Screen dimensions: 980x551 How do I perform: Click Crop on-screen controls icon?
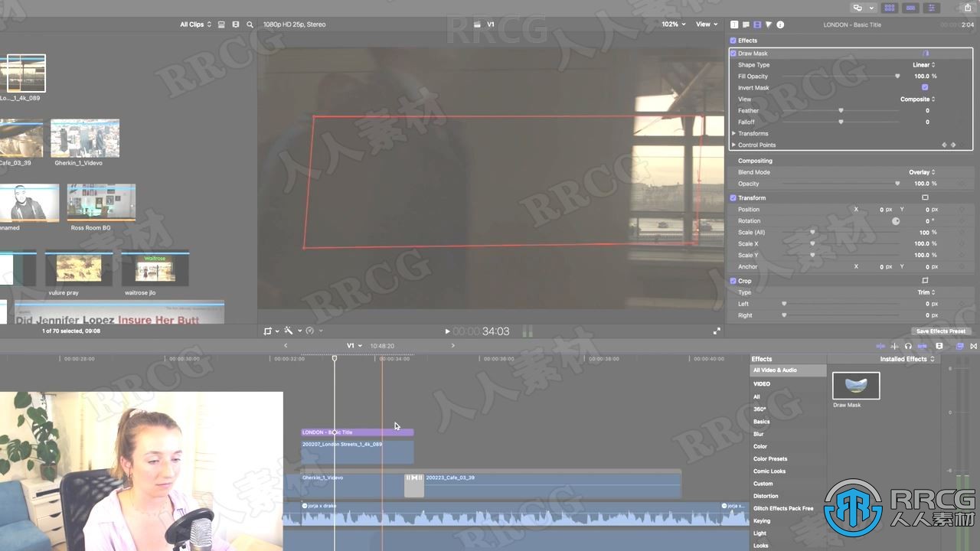point(925,281)
